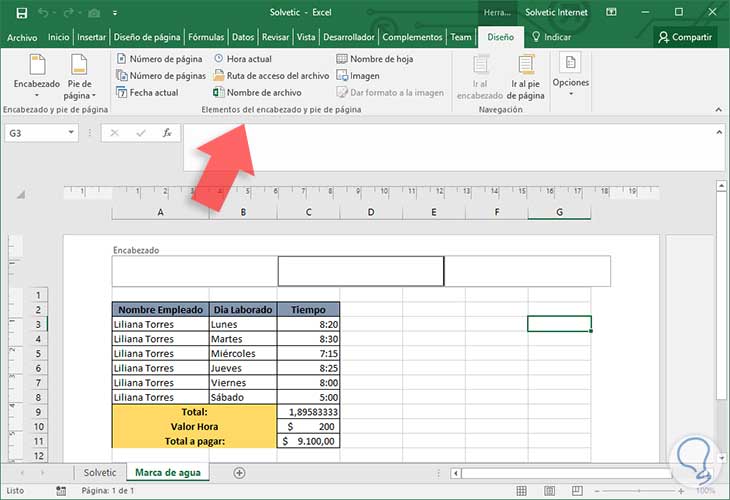This screenshot has width=730, height=500.
Task: Click Ir al encabezado button
Action: [480, 76]
